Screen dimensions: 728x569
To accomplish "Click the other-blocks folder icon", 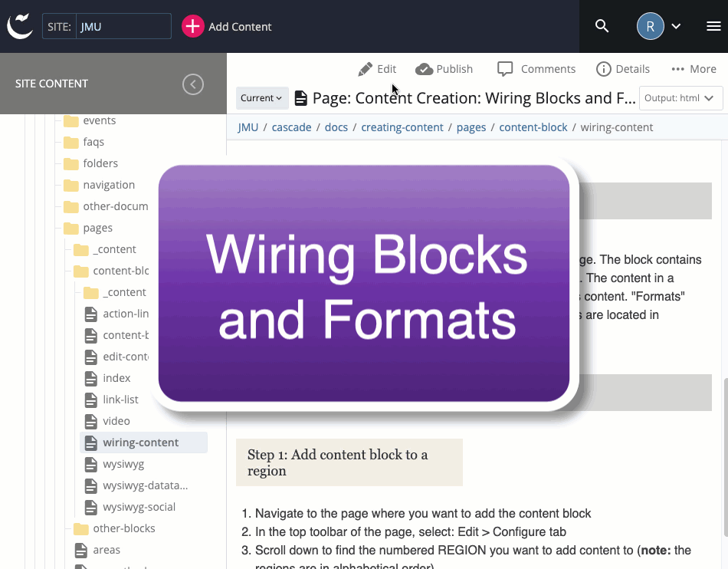I will [80, 528].
